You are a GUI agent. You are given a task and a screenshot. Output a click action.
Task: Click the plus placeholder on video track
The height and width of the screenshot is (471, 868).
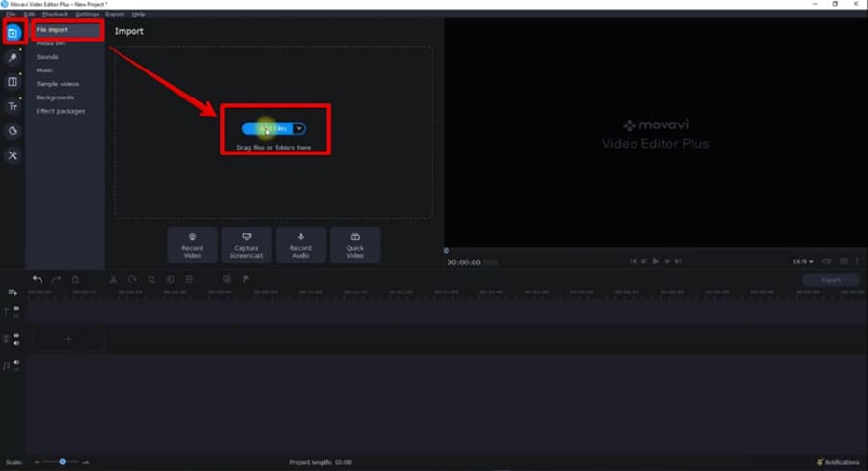tap(68, 339)
